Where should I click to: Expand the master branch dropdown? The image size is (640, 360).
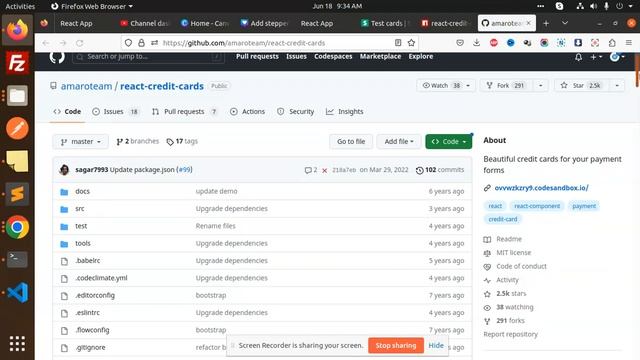click(x=80, y=142)
